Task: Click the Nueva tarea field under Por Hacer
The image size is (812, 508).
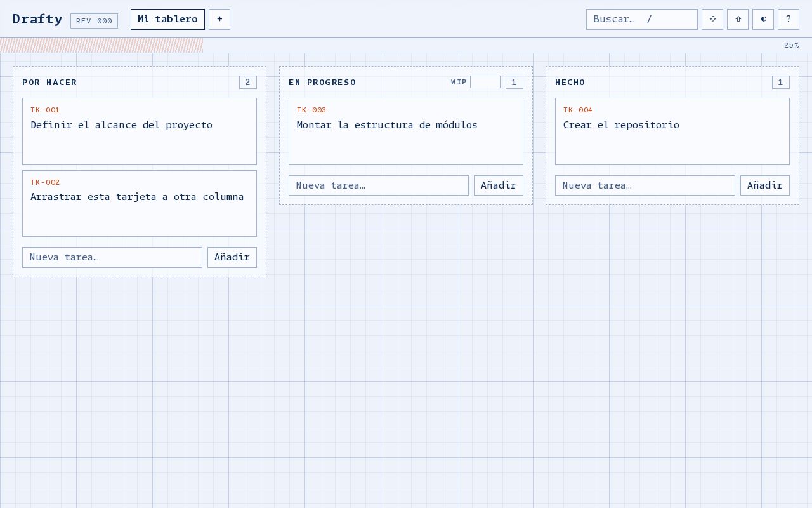Action: pos(112,257)
